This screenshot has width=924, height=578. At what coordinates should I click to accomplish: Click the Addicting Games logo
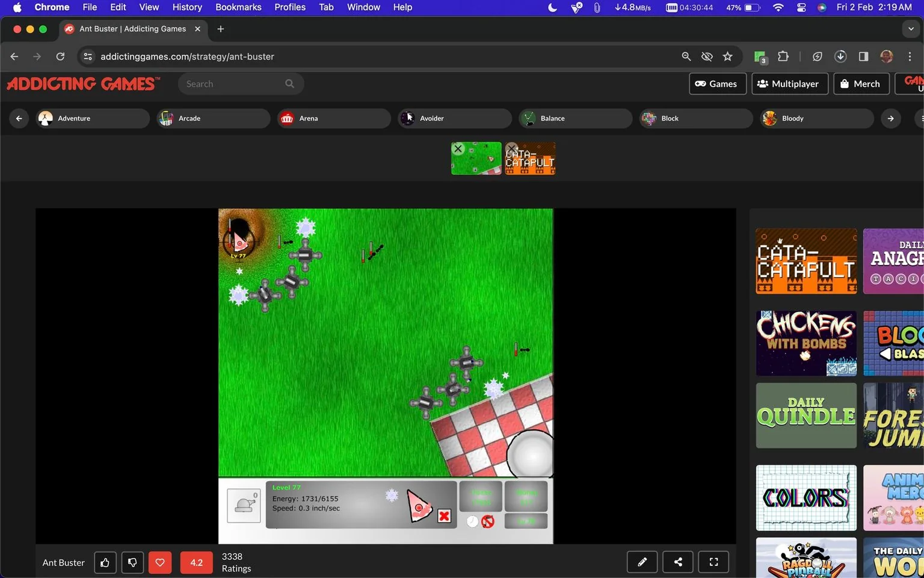(84, 84)
